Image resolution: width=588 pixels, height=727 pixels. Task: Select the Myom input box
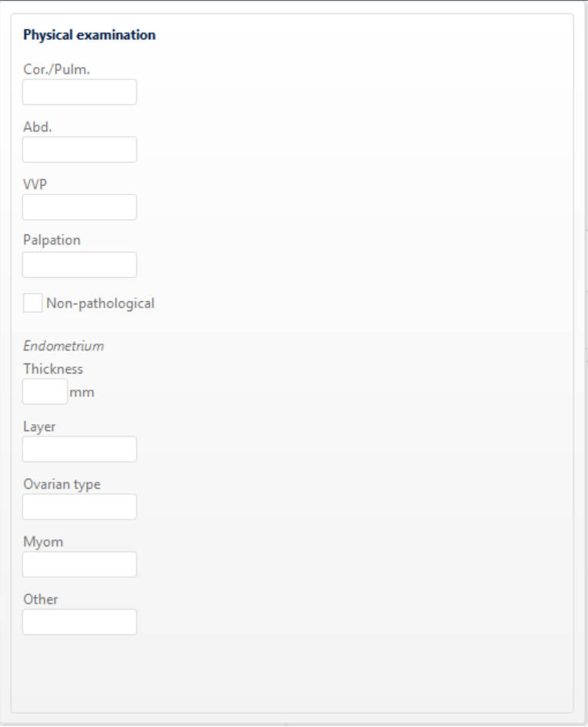80,564
